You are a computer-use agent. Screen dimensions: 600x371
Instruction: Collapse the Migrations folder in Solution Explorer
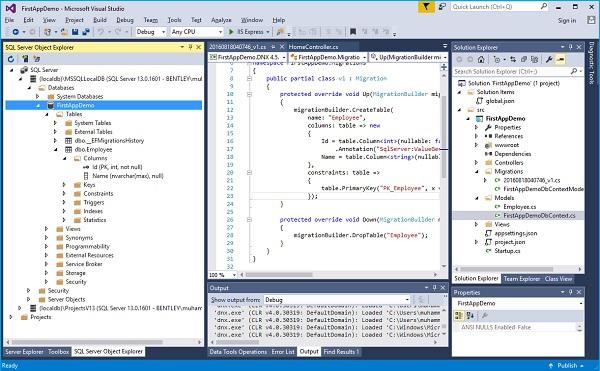pyautogui.click(x=476, y=171)
